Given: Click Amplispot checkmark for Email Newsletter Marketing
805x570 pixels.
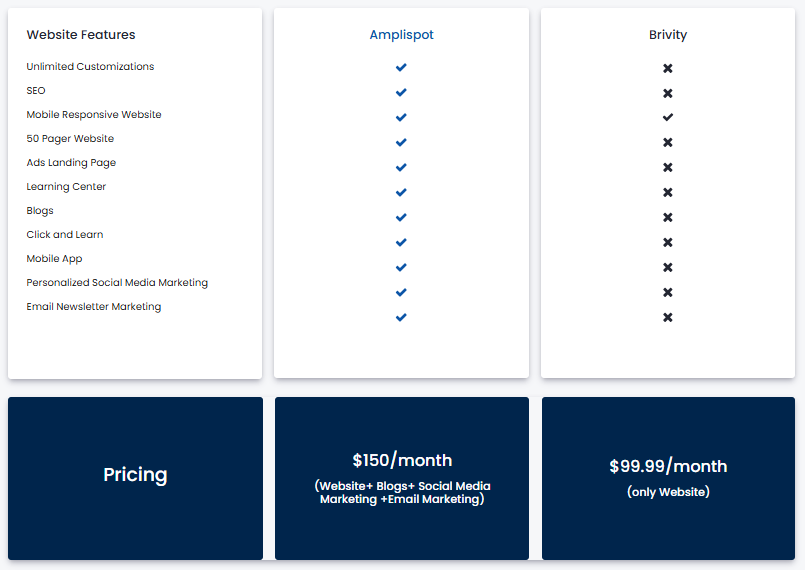Looking at the screenshot, I should click(401, 317).
